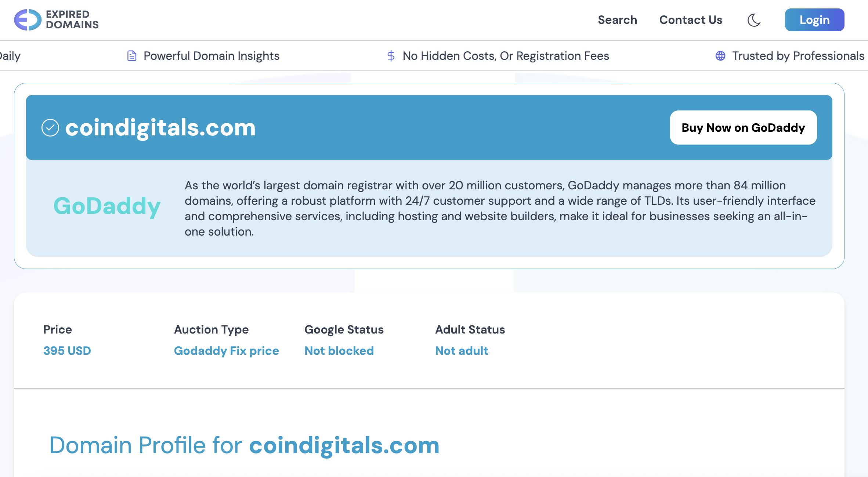
Task: Click the checkmark circle icon beside coindigitals.com
Action: pyautogui.click(x=50, y=128)
